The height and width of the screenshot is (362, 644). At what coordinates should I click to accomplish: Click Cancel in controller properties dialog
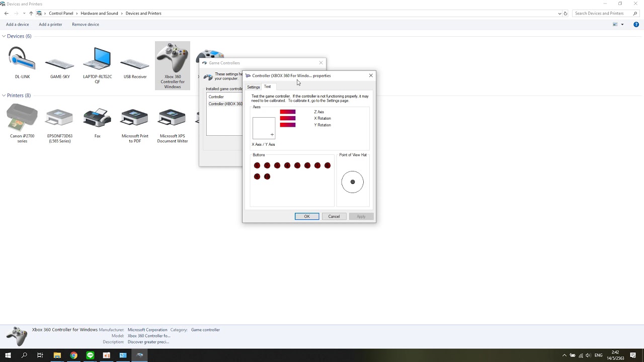(x=334, y=217)
